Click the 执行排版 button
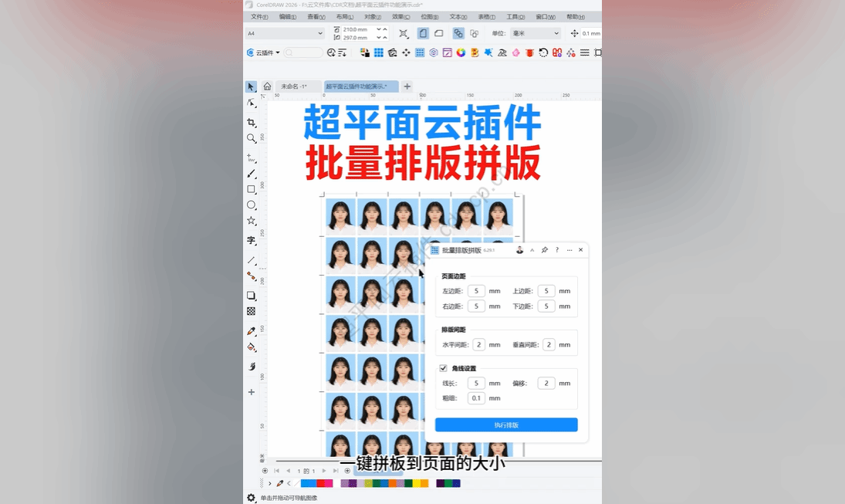The height and width of the screenshot is (504, 845). [x=506, y=425]
